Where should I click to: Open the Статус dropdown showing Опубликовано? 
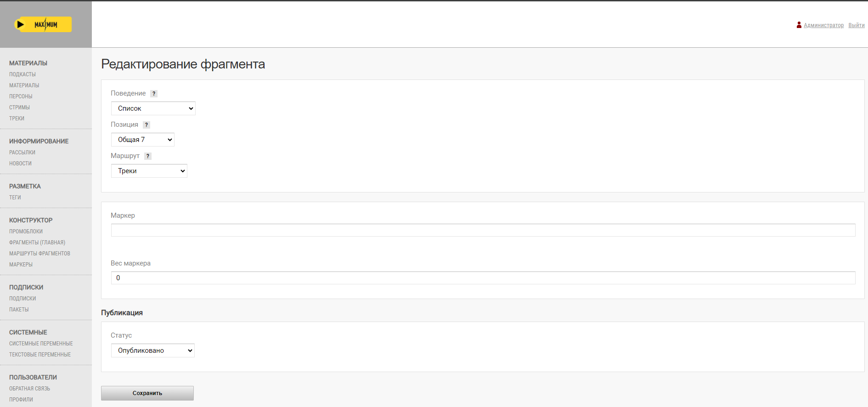[x=153, y=350]
